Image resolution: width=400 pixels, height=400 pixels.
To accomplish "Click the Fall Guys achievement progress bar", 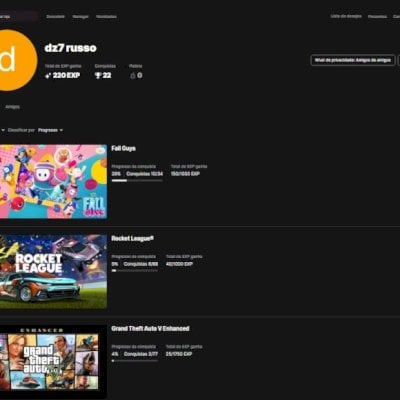I will [x=137, y=181].
